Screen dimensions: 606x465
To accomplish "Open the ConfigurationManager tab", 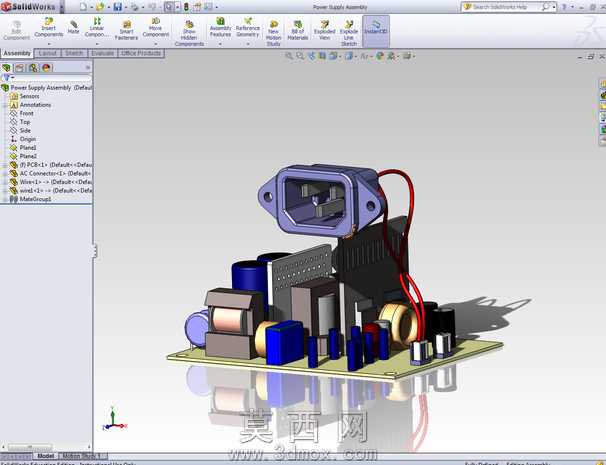I will click(33, 68).
